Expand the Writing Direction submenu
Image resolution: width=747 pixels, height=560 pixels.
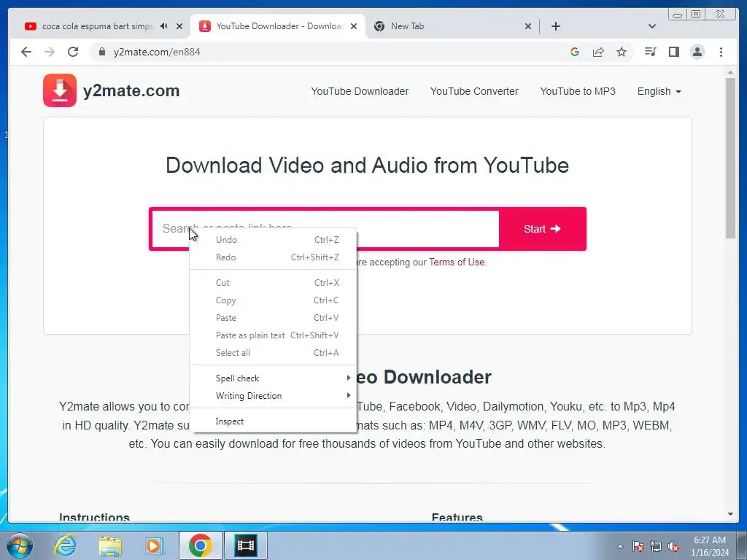pos(273,396)
